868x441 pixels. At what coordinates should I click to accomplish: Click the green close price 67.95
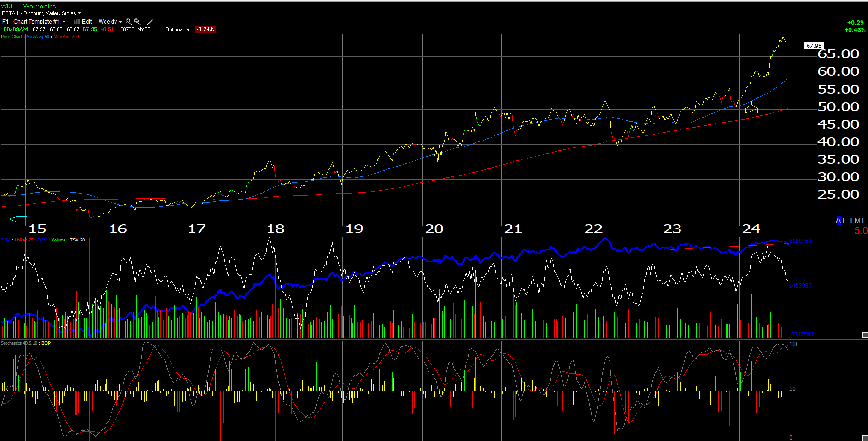point(90,29)
